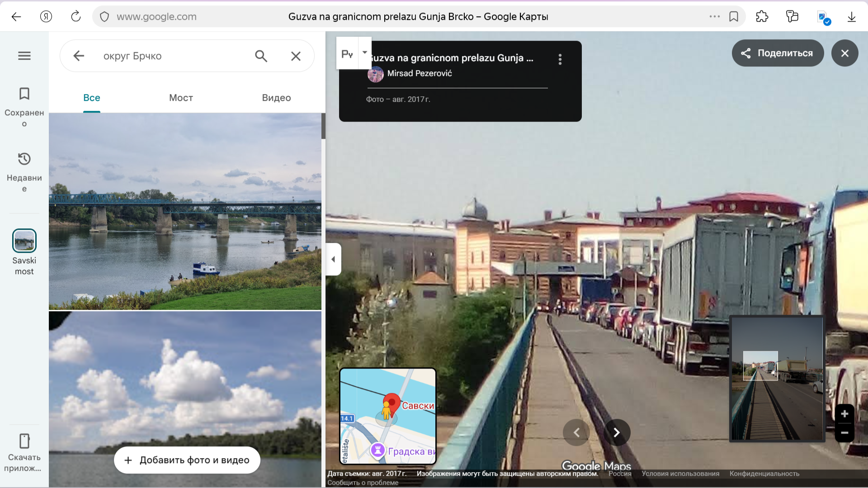Image resolution: width=868 pixels, height=488 pixels.
Task: Zoom in with plus button
Action: 844,414
